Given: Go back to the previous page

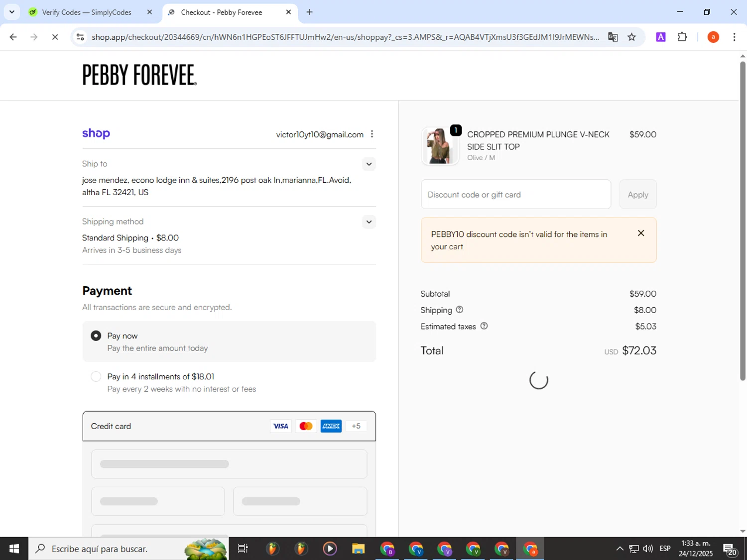Looking at the screenshot, I should tap(13, 37).
